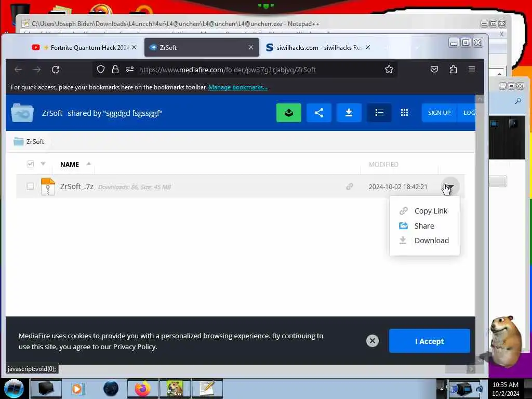Tick the checkbox for ZrSoft_.7z

(x=30, y=187)
